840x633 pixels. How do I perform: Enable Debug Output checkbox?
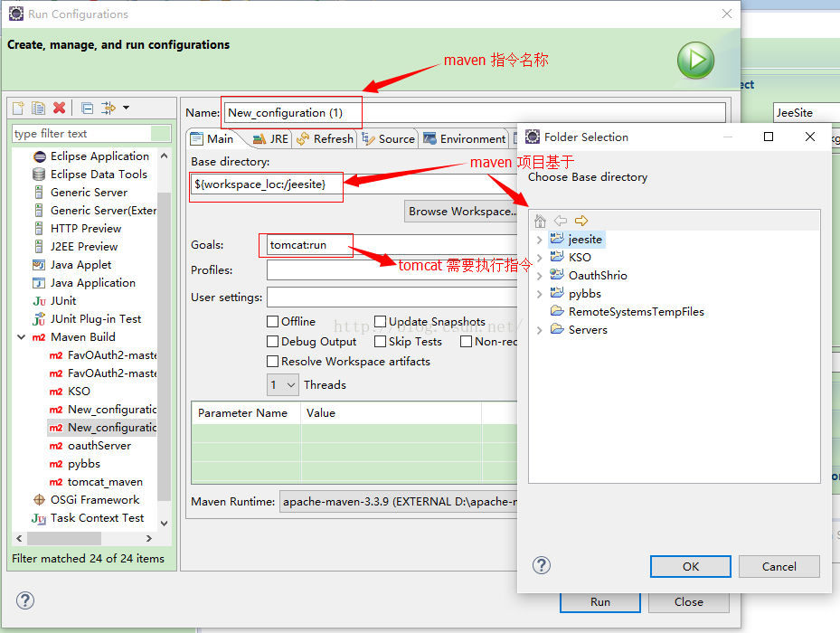[273, 342]
